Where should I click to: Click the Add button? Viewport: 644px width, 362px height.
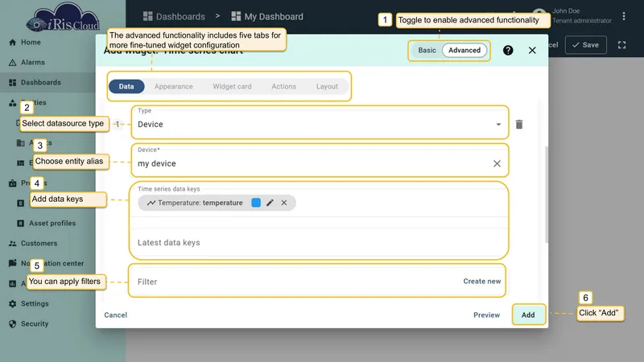point(528,315)
